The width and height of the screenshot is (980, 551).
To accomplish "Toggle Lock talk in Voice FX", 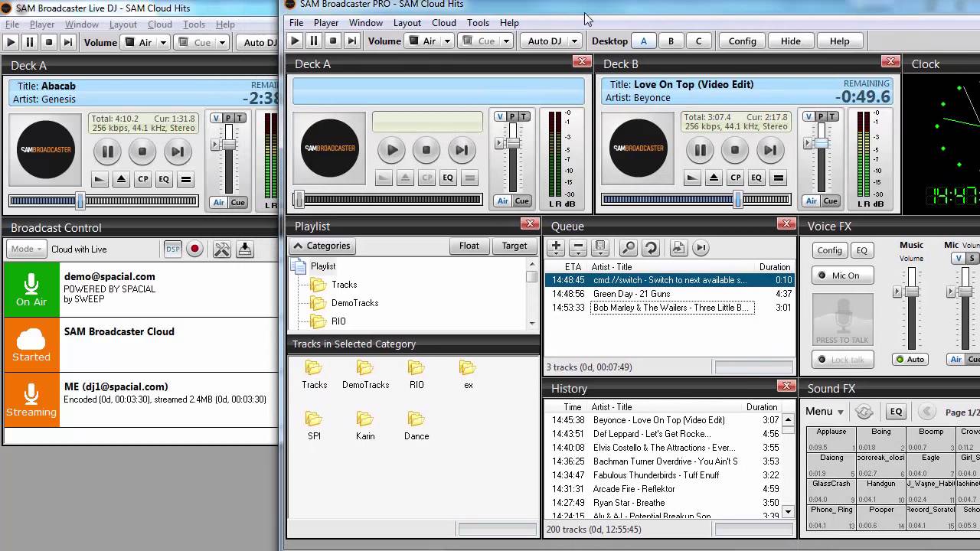I will [x=842, y=359].
